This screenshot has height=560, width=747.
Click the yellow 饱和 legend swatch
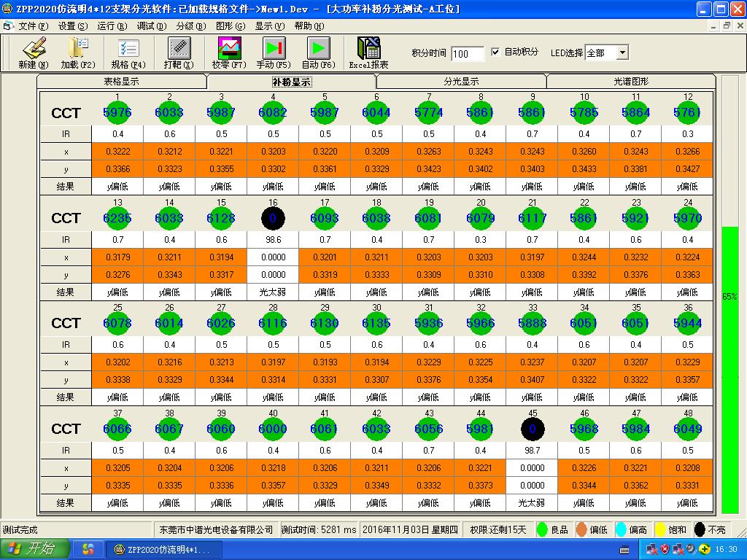coord(660,529)
